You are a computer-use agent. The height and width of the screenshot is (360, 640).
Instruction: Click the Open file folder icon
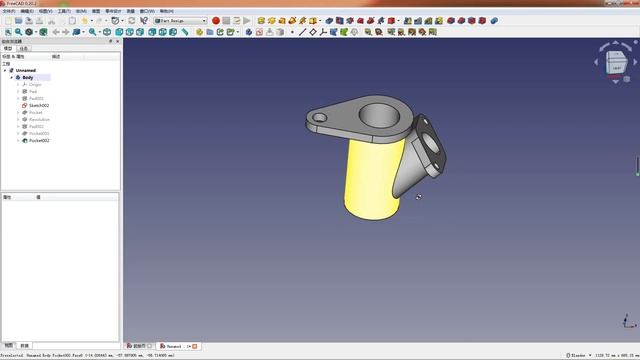pos(19,20)
